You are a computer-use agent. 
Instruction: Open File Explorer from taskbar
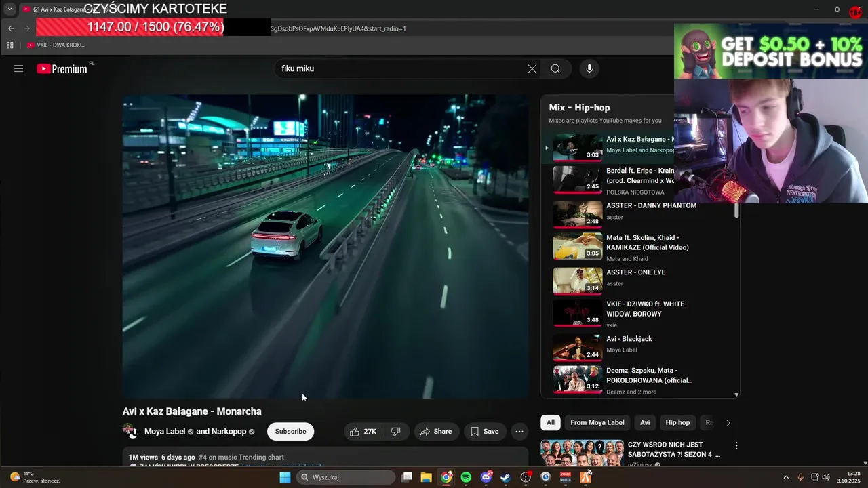[x=427, y=477]
